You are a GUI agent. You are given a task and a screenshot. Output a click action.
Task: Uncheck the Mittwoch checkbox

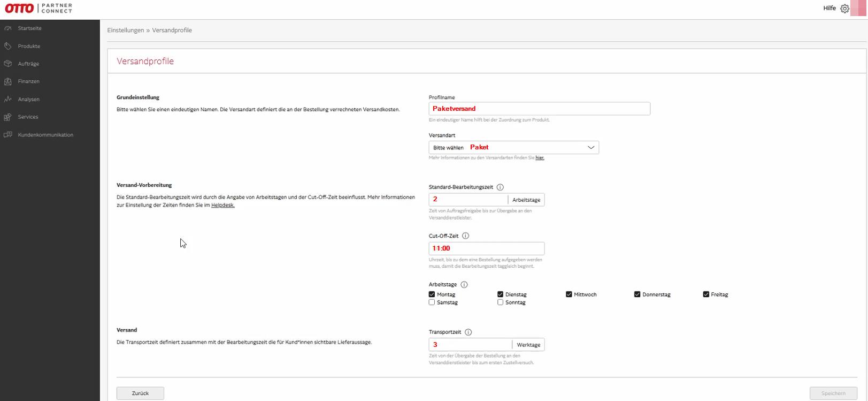pos(569,294)
